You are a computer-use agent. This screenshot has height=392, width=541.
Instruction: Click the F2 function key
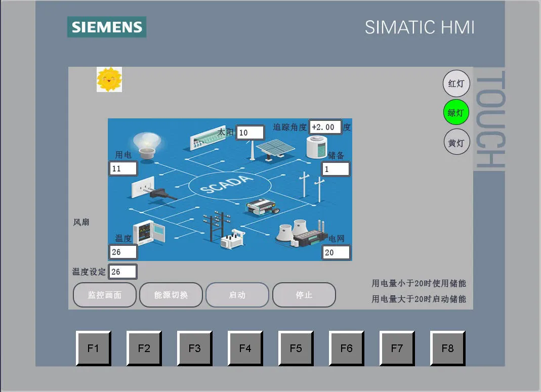tap(144, 348)
